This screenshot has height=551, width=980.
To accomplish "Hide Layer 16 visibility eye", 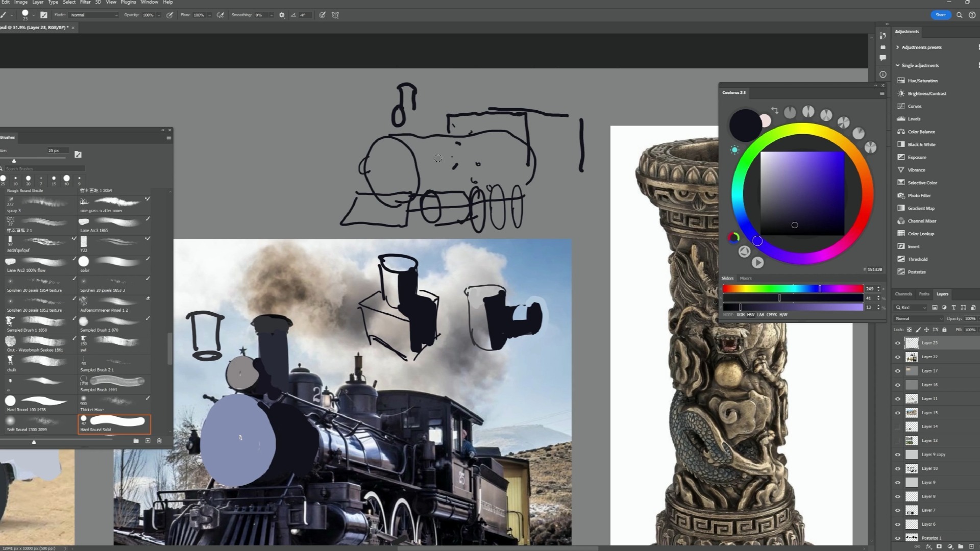I will 898,385.
